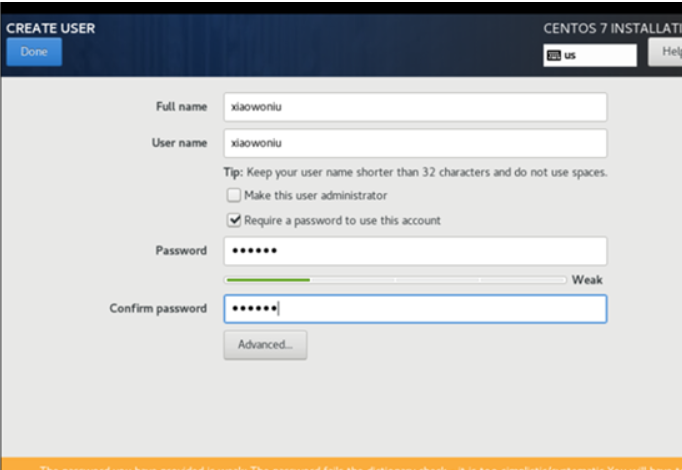The image size is (682, 470).
Task: Click the CENTOS 7 INSTALLATION title
Action: click(612, 29)
